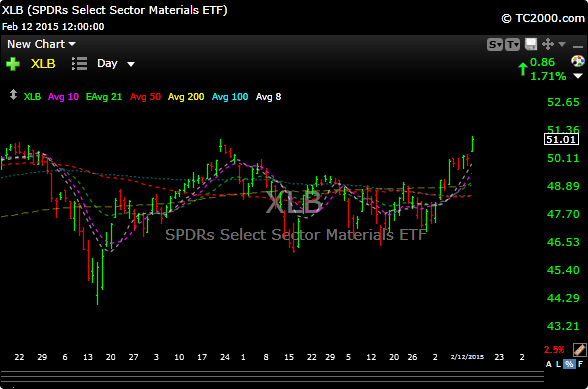588x389 pixels.
Task: Click the red 2.5% scale value
Action: pos(554,350)
